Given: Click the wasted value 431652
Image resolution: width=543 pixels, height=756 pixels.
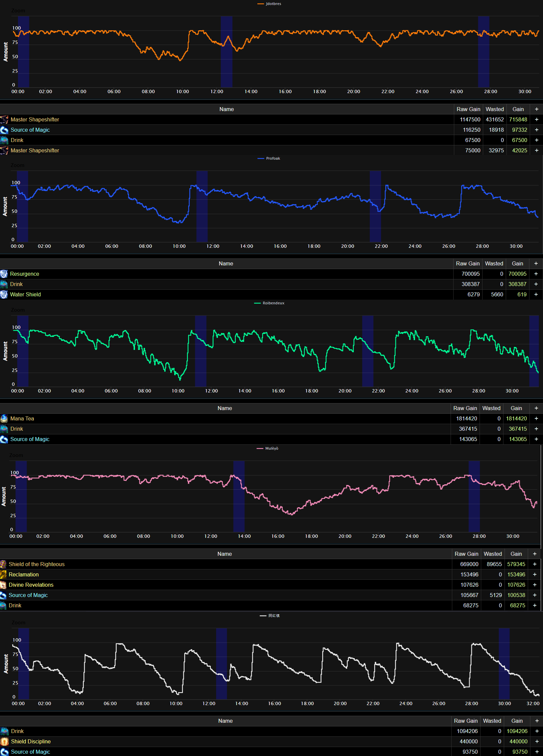Looking at the screenshot, I should (495, 119).
